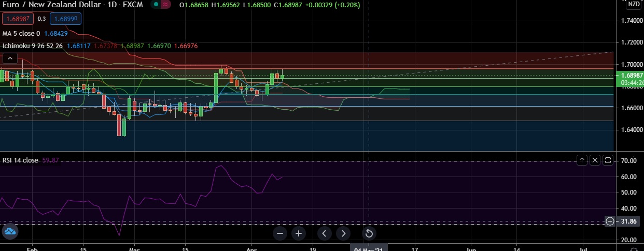The image size is (644, 251).
Task: Click the blue buy price 1.68990 button
Action: 65,19
